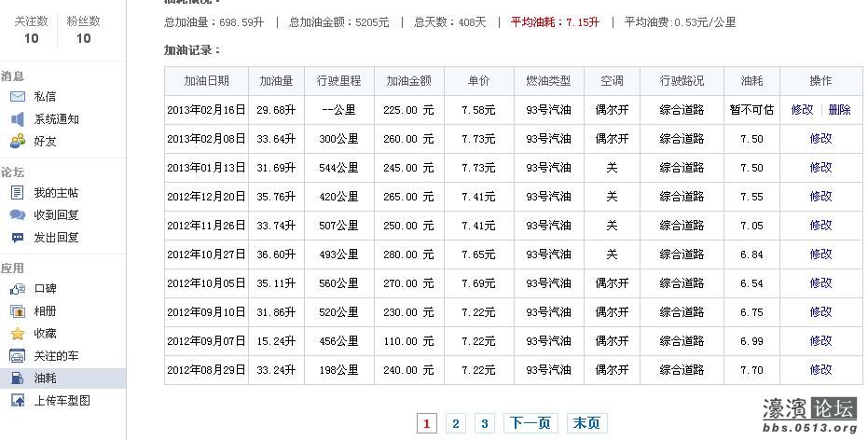Open 上传车型图 upload page
Screen dimensions: 868x440
point(62,401)
